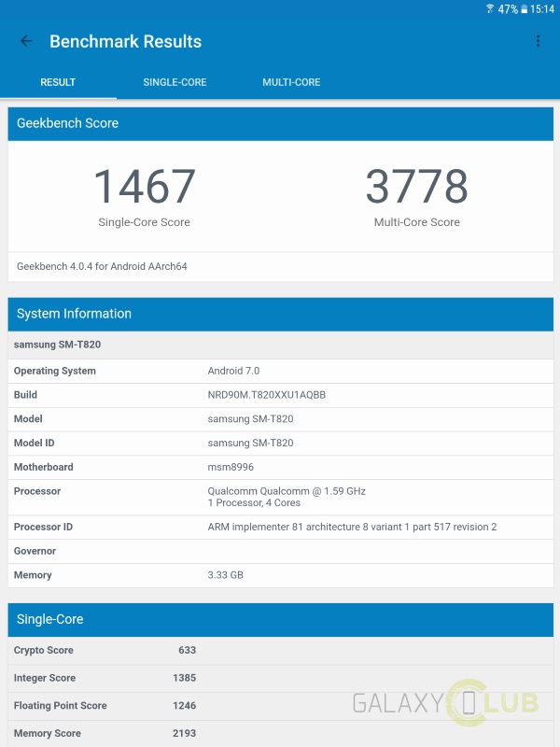This screenshot has width=560, height=747.
Task: Switch to the MULTI-CORE tab
Action: (x=291, y=82)
